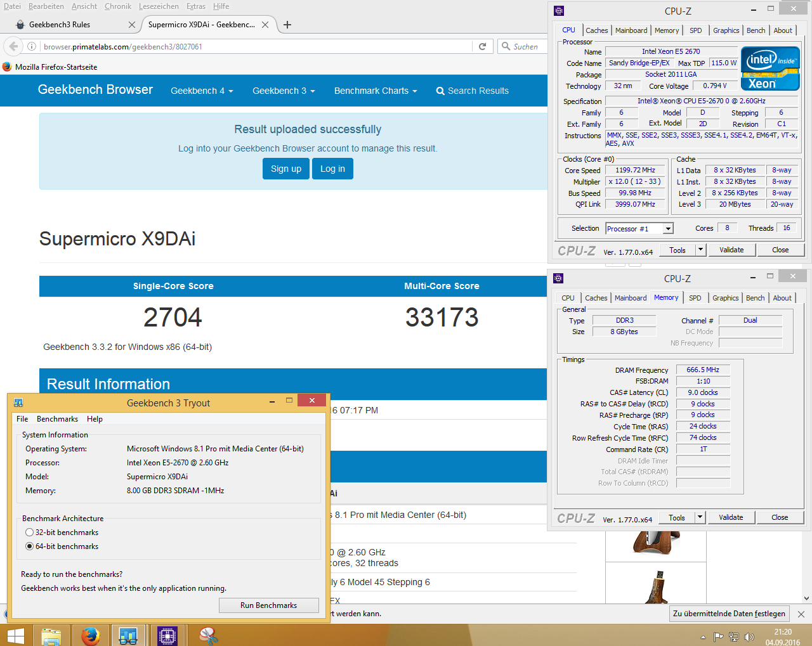Open new tab with plus icon

tap(287, 25)
